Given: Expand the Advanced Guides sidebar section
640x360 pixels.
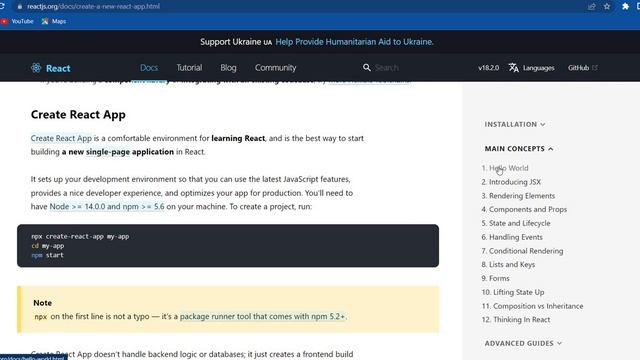Looking at the screenshot, I should tap(523, 343).
